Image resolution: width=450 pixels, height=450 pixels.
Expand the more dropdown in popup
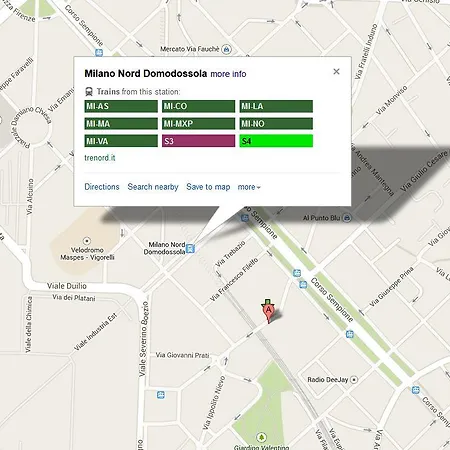pos(249,187)
